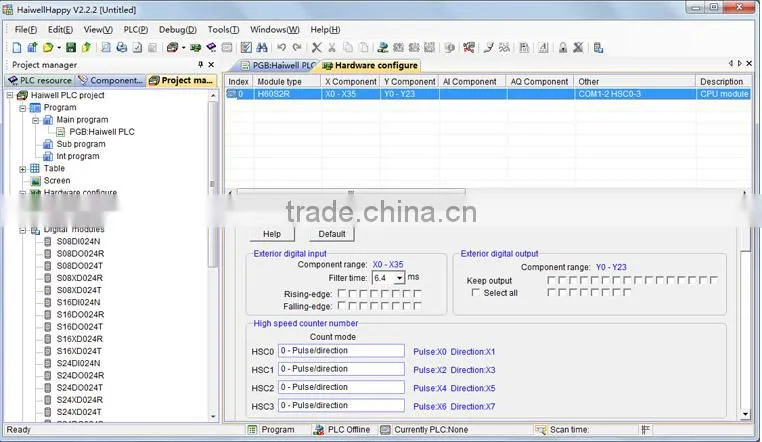Select the H60S2R module row
Screen dimensions: 762x442
click(488, 94)
